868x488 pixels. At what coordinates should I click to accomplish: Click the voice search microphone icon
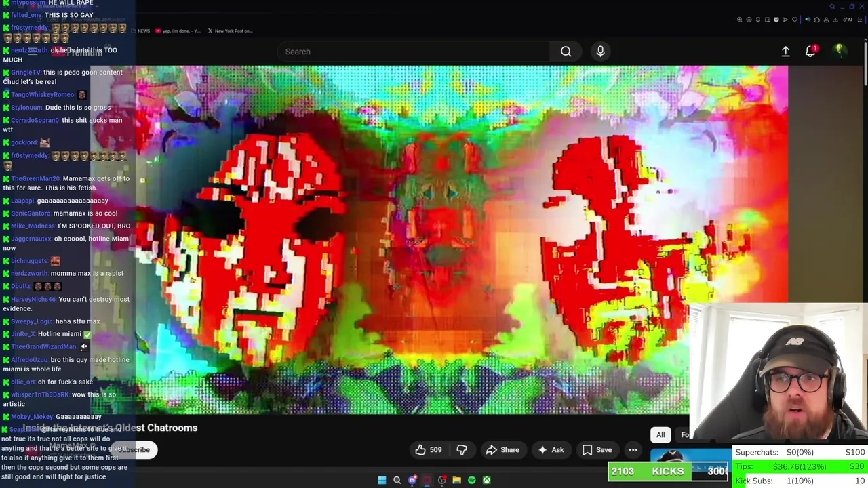[x=600, y=52]
